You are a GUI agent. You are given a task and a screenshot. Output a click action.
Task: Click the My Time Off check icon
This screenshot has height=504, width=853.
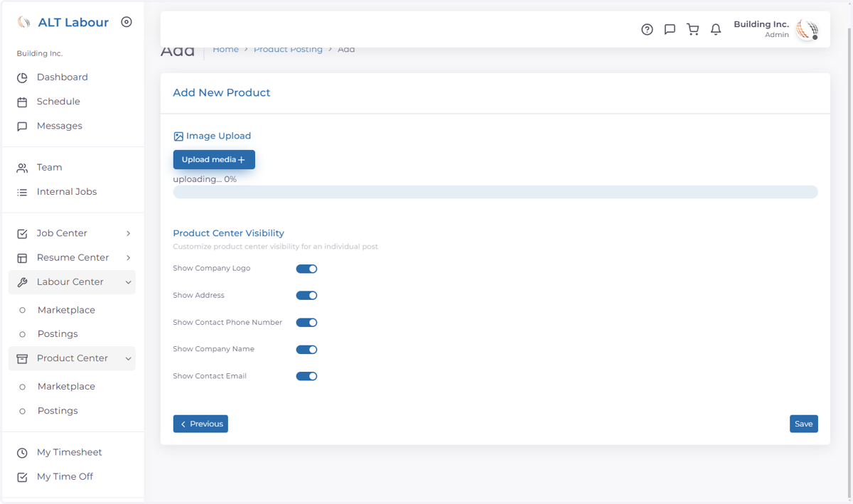(x=22, y=477)
